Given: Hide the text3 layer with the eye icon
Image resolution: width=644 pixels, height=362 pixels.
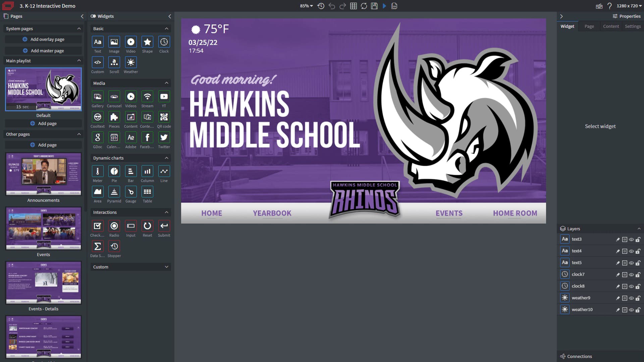Looking at the screenshot, I should (x=631, y=240).
